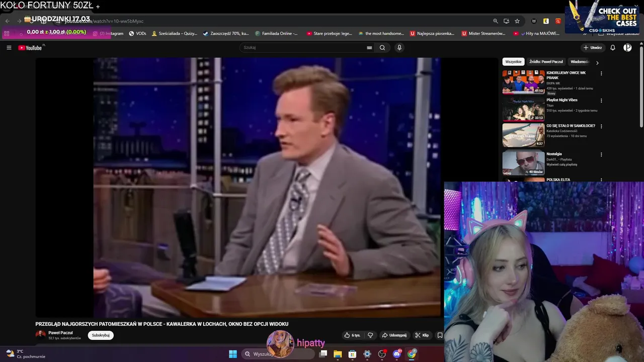Click the main video player to pause

coord(267,188)
